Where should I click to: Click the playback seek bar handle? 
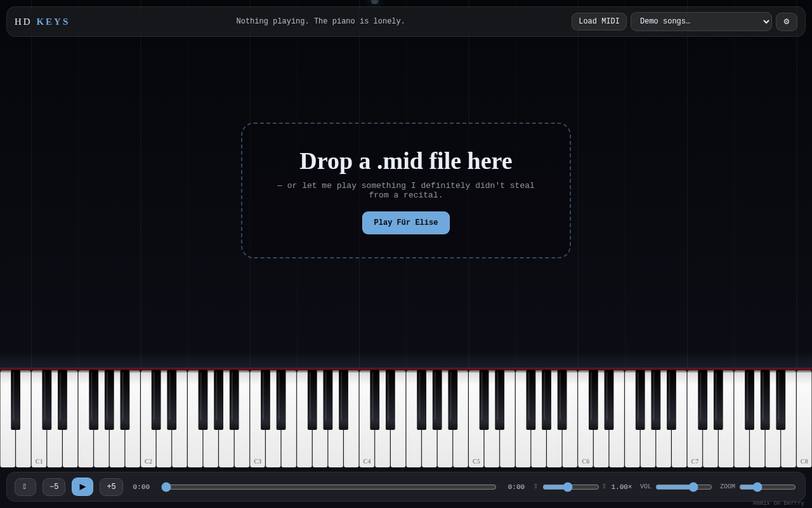point(166,487)
